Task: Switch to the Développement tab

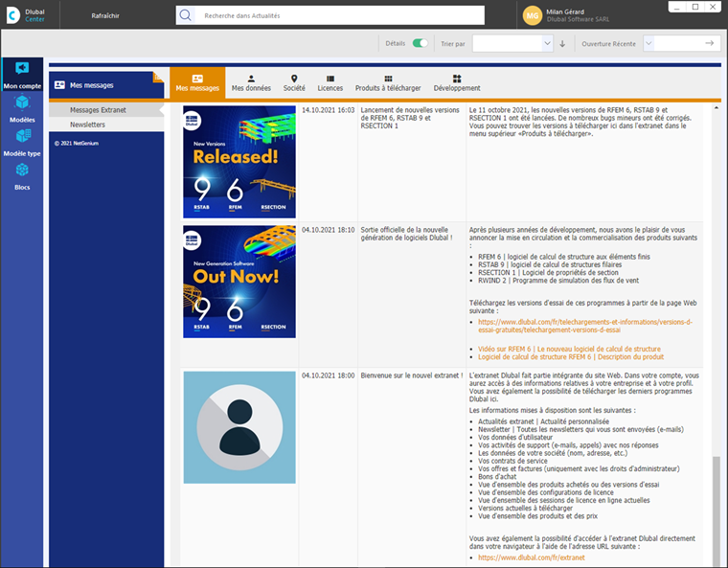Action: tap(457, 82)
